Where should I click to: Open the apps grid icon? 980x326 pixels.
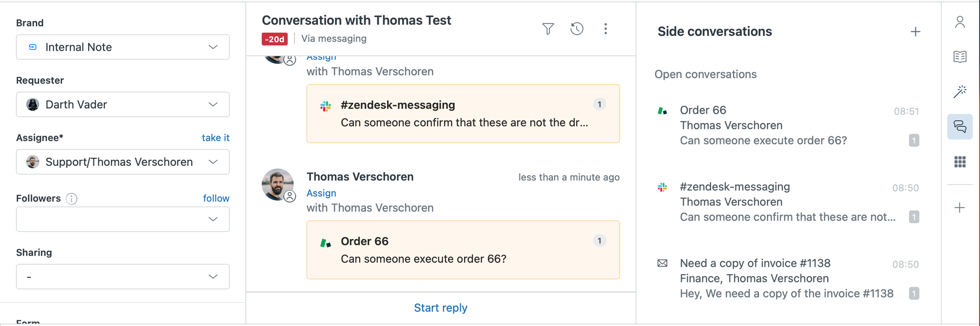[959, 162]
